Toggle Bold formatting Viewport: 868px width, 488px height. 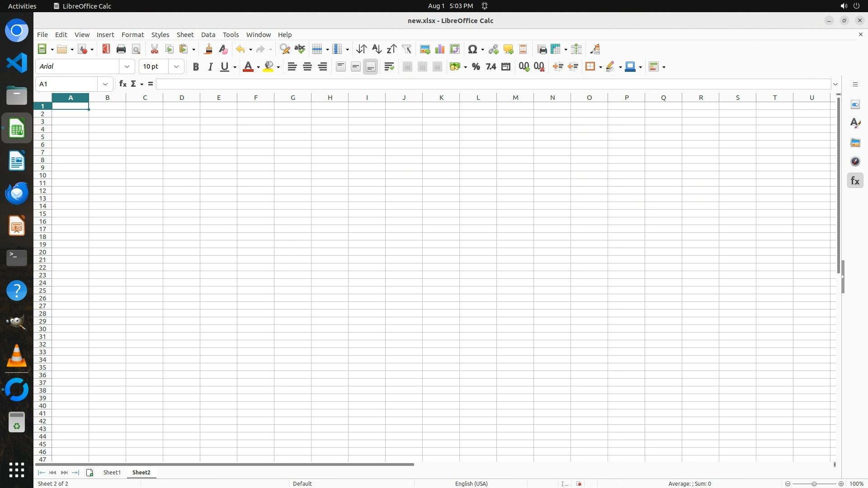tap(196, 67)
